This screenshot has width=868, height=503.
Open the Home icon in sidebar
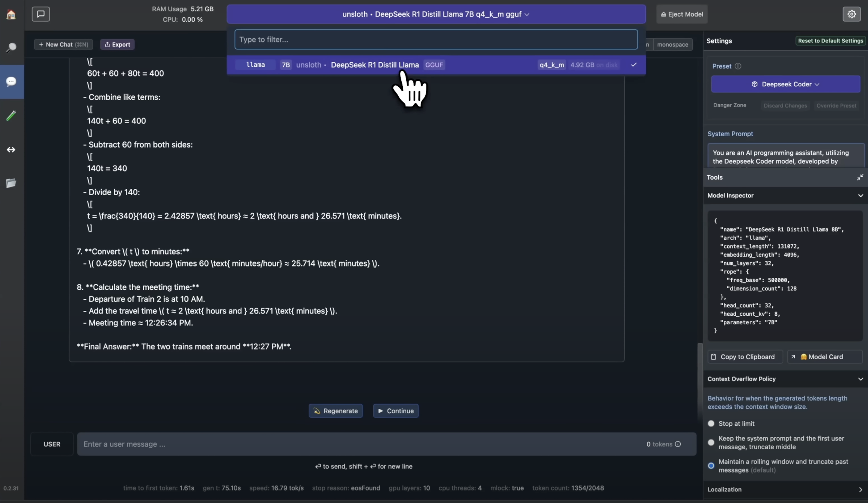tap(11, 14)
